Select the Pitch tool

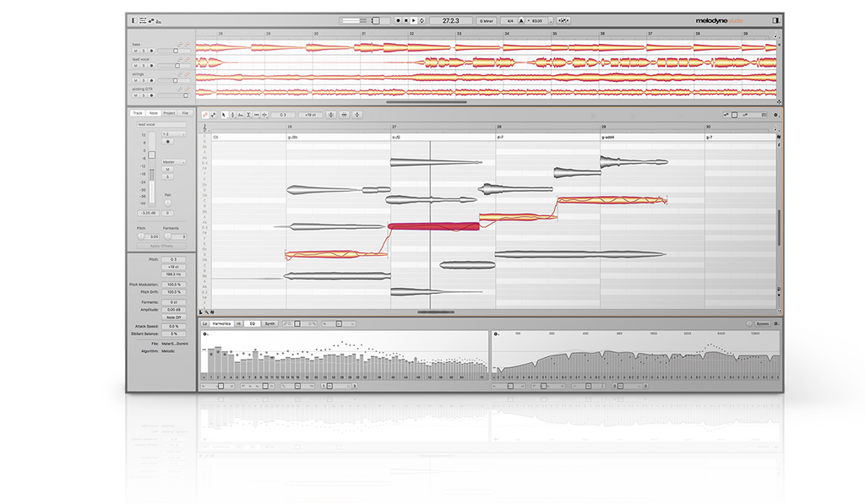(233, 115)
